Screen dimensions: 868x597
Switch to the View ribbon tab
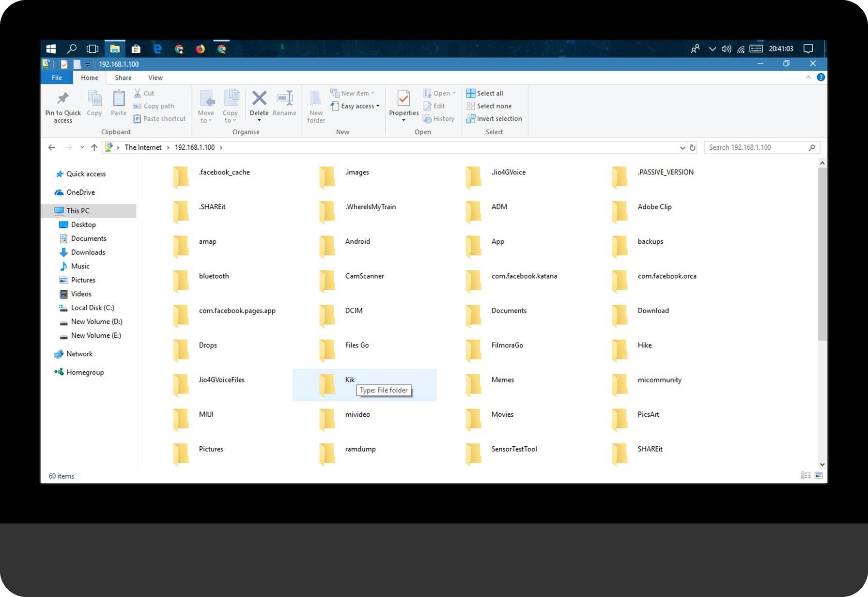click(155, 78)
